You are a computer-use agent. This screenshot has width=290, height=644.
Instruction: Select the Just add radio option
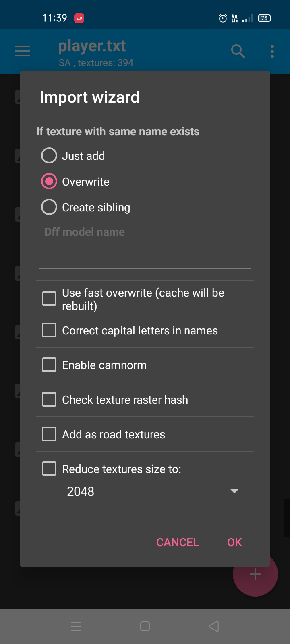point(49,155)
